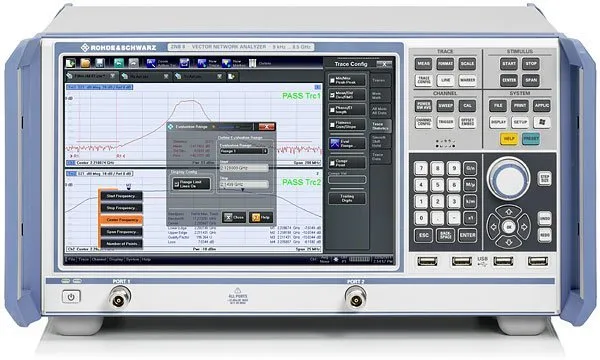600x360 pixels.
Task: Select Center Frequency in the popup menu
Action: [122, 220]
